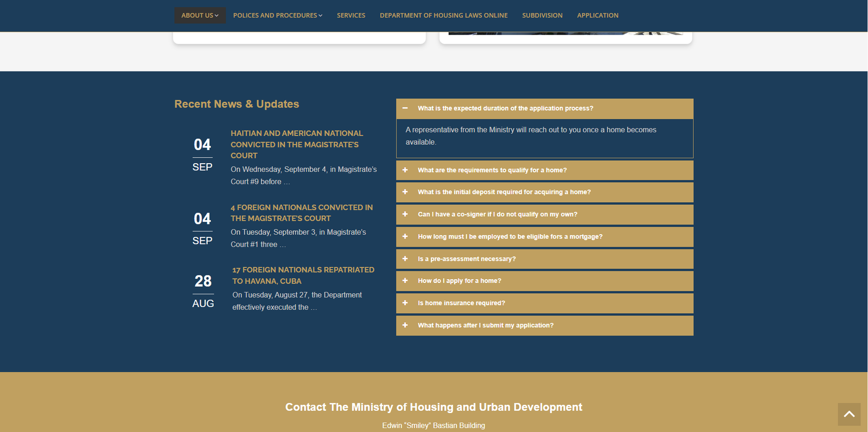868x432 pixels.
Task: Open 17 Foreign Nationals Repatriated article
Action: click(x=303, y=275)
